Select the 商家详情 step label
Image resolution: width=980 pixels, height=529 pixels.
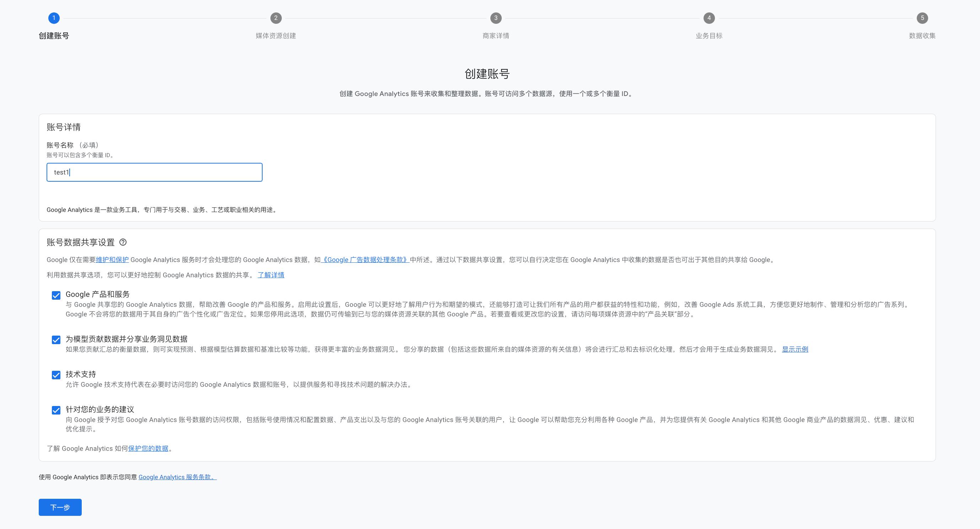tap(496, 36)
